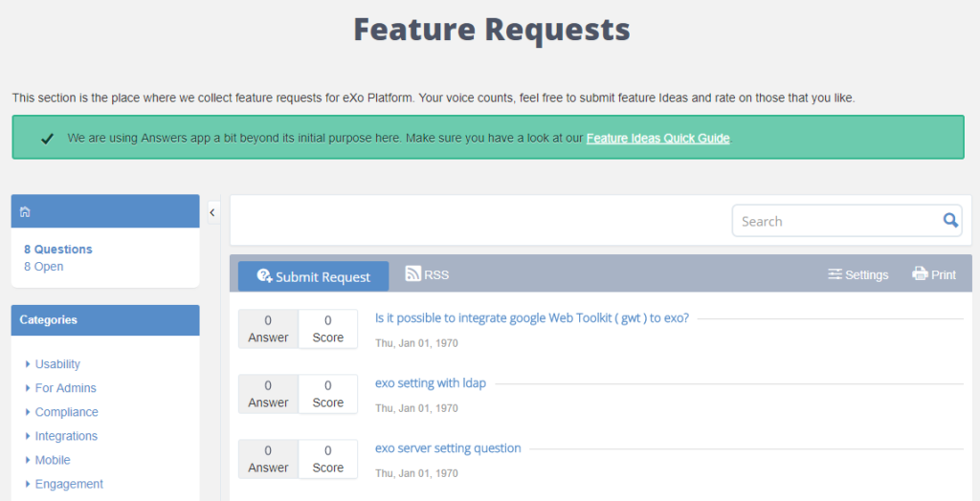Expand the Usability category arrow
This screenshot has width=980, height=501.
pyautogui.click(x=28, y=363)
